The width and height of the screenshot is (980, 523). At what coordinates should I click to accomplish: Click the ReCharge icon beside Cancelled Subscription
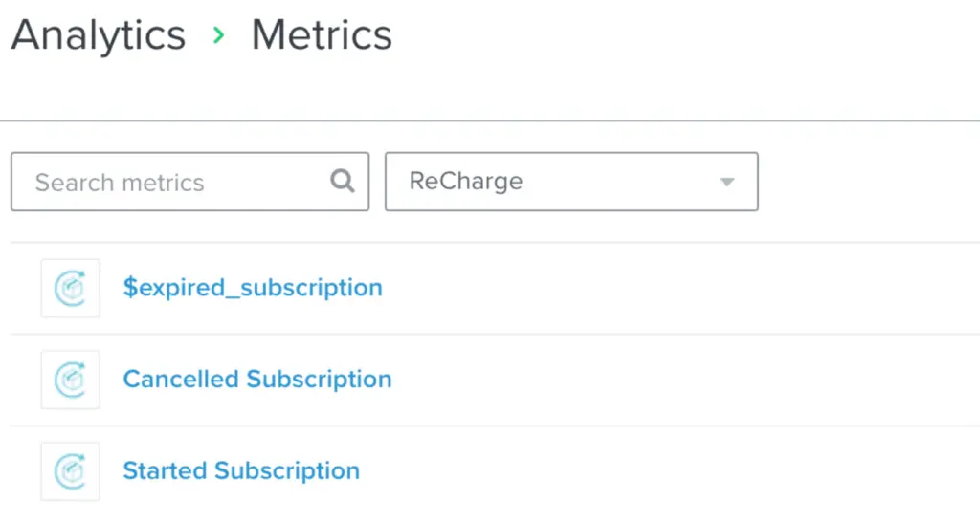70,380
